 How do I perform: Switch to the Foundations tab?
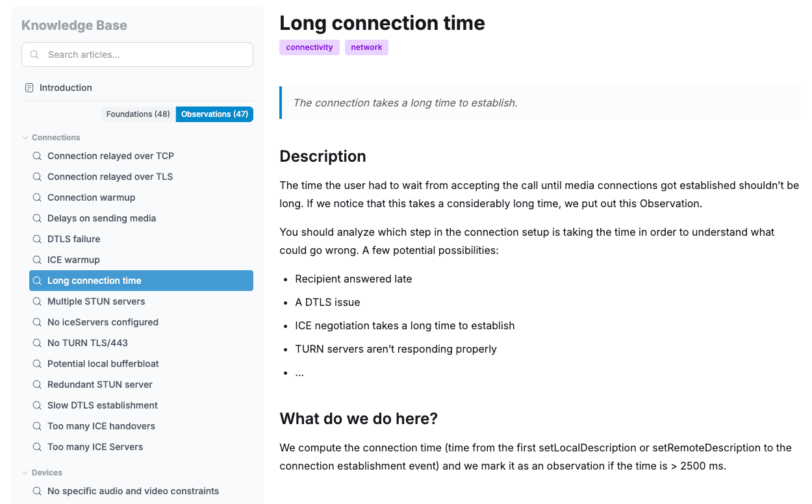pos(138,114)
